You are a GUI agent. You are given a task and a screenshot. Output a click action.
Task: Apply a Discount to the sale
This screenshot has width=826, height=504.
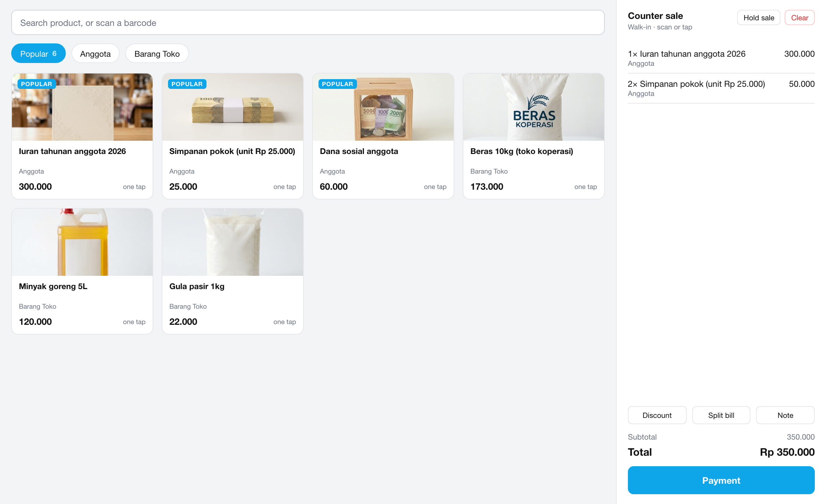[657, 415]
